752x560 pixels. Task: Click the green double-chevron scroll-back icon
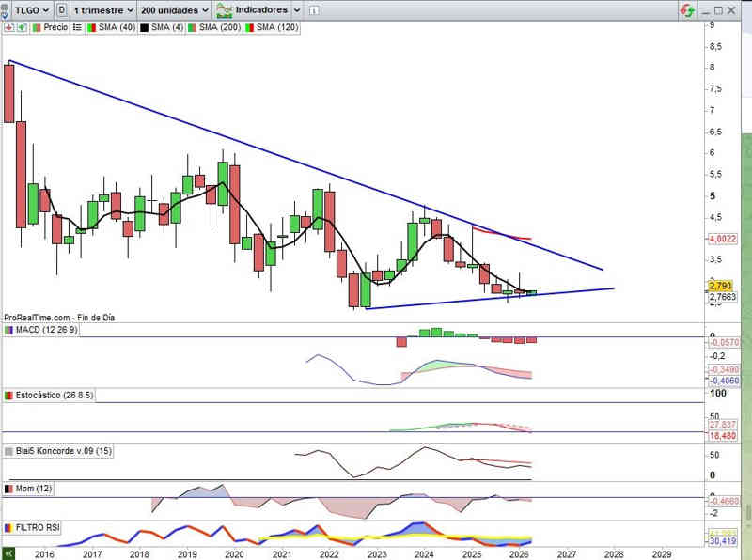point(8,554)
